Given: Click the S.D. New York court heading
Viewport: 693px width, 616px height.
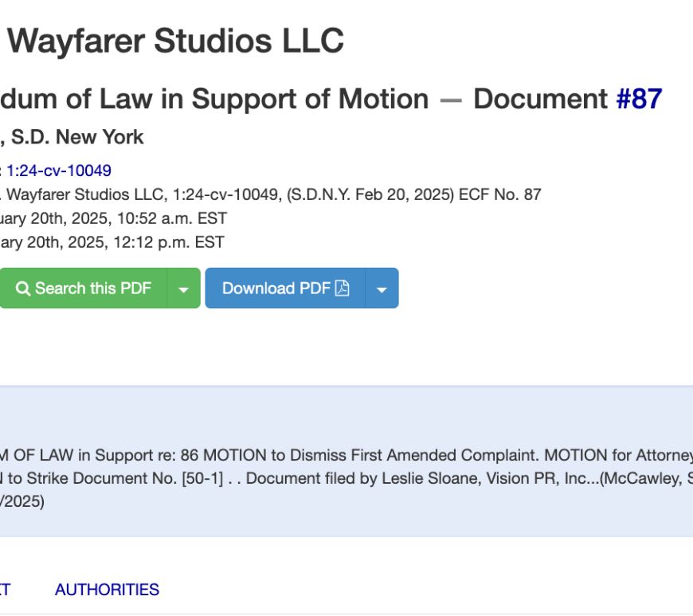Looking at the screenshot, I should pyautogui.click(x=77, y=137).
